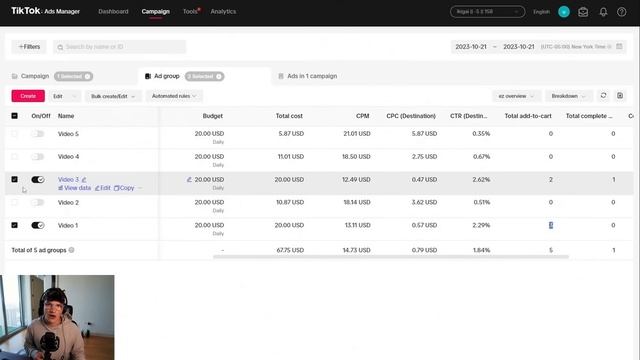Click the end date 2023-10-21 field
The width and height of the screenshot is (640, 360).
[x=518, y=47]
